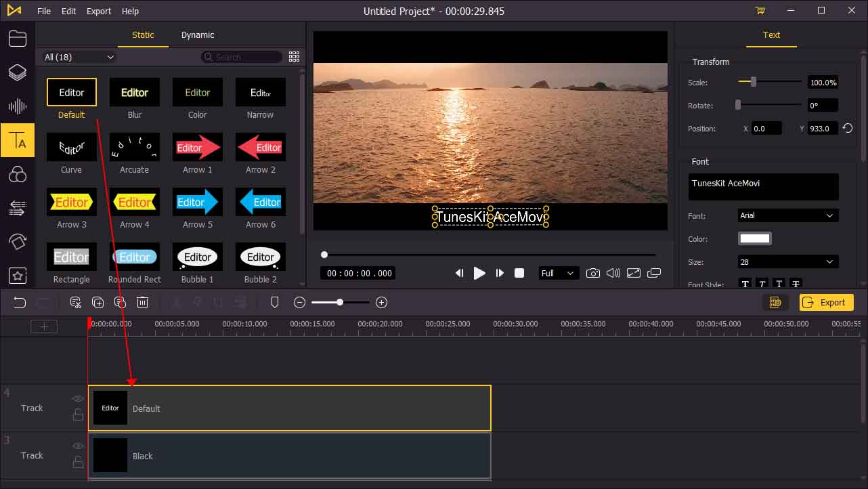Click the detach preview window icon
Image resolution: width=868 pixels, height=489 pixels.
pos(654,273)
